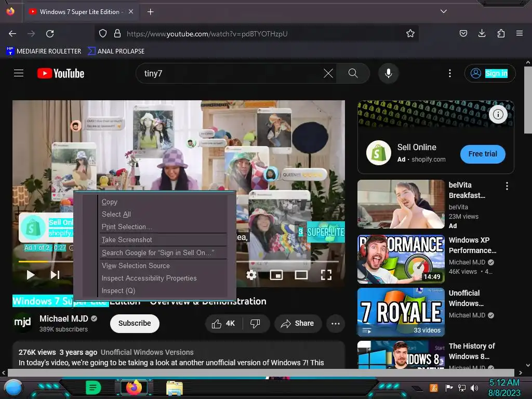This screenshot has height=399, width=532.
Task: Choose Search Google for selection
Action: click(x=164, y=253)
